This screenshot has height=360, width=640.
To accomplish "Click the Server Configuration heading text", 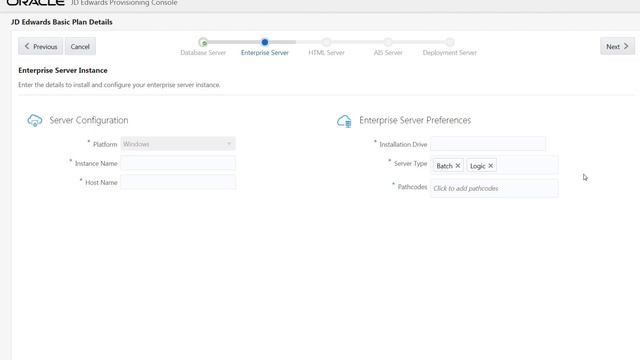I will click(x=89, y=120).
